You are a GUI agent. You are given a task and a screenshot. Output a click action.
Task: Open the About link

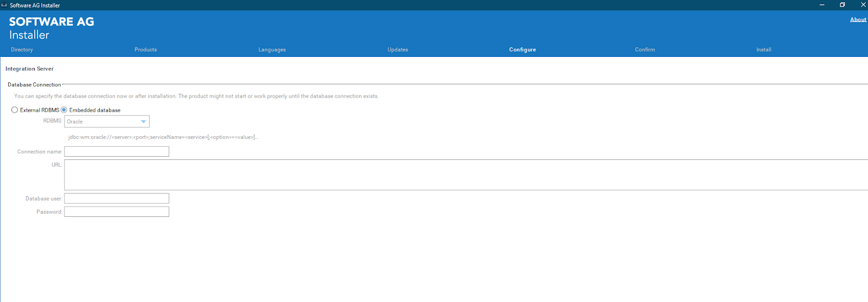[858, 20]
